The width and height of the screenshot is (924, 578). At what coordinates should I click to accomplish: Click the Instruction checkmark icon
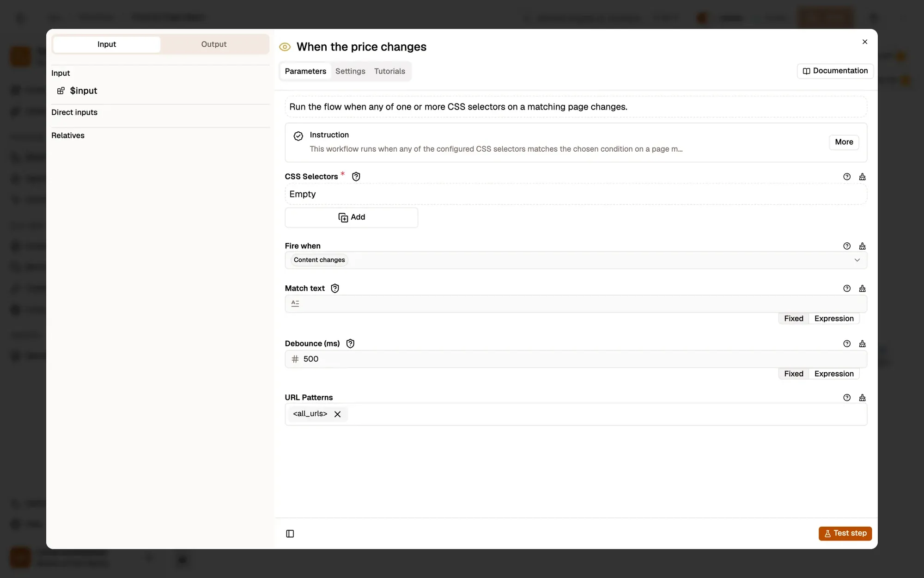point(298,136)
